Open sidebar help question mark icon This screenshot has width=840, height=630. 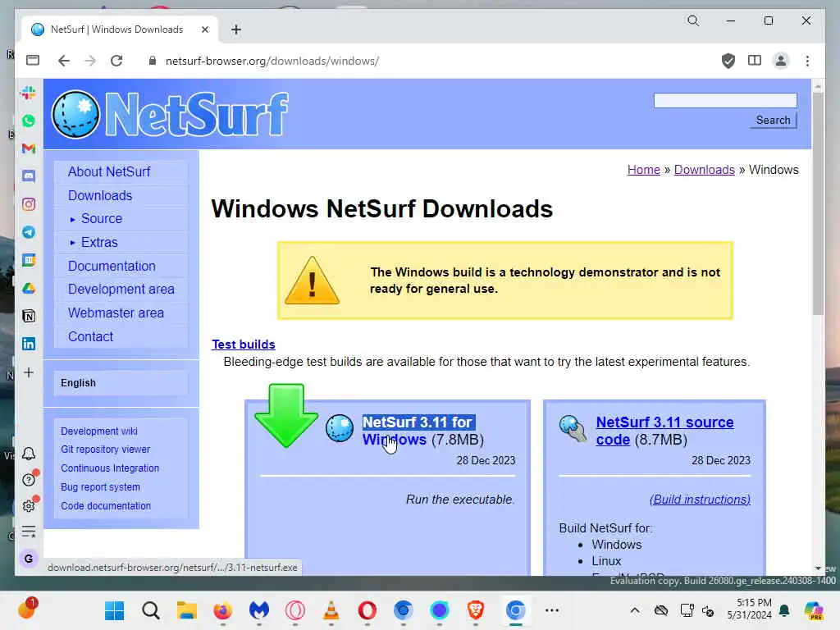29,479
